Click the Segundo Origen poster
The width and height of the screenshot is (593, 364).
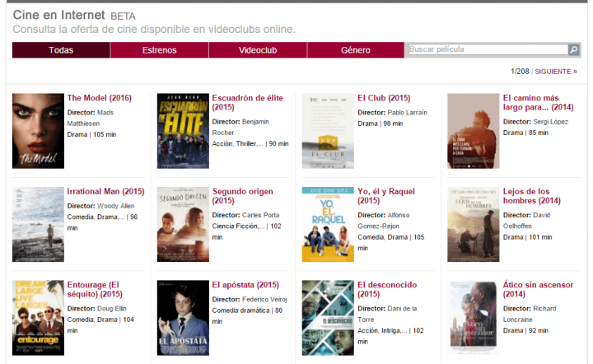(183, 224)
